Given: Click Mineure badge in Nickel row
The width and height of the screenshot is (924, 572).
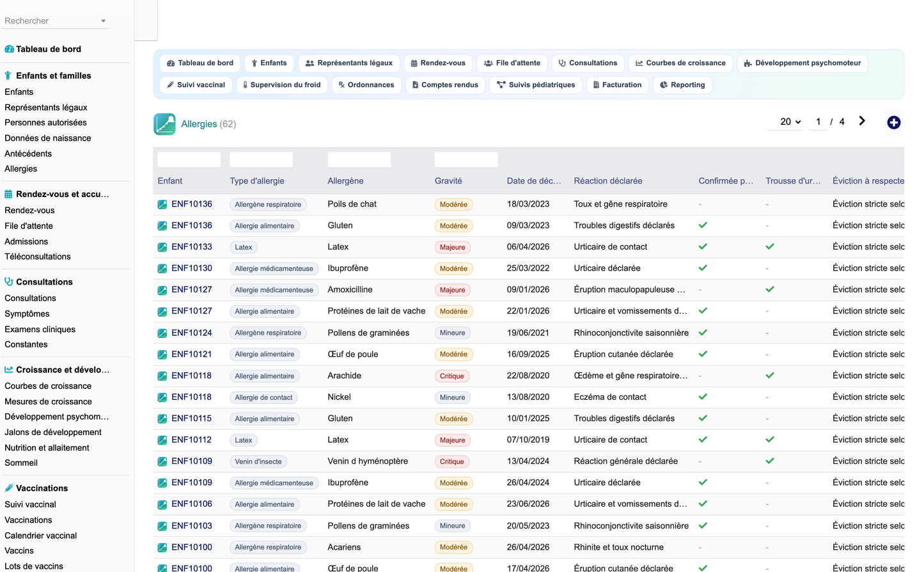Looking at the screenshot, I should pyautogui.click(x=453, y=397).
